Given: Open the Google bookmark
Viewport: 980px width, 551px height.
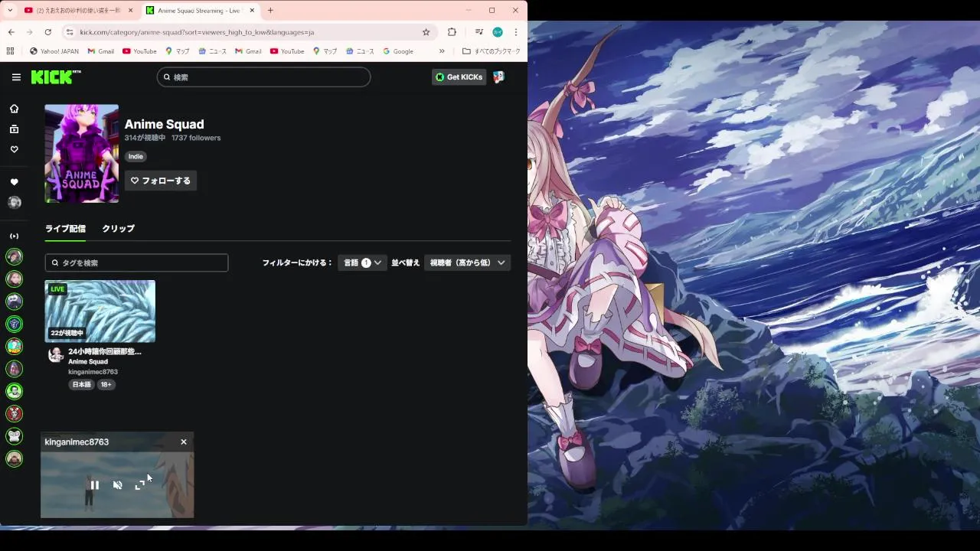Looking at the screenshot, I should [x=398, y=51].
